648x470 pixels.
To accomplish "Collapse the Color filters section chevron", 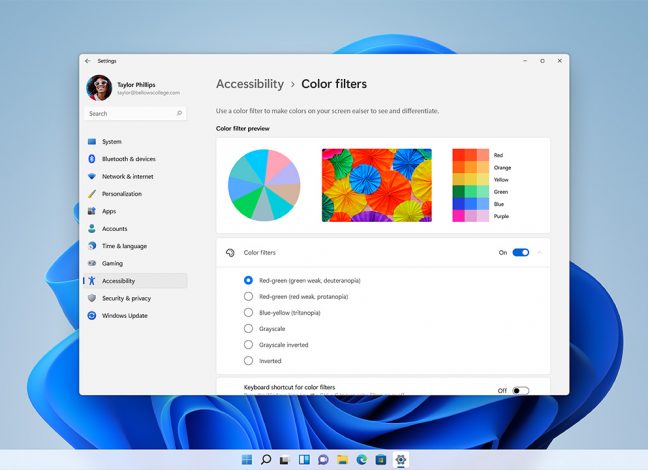I will 540,253.
